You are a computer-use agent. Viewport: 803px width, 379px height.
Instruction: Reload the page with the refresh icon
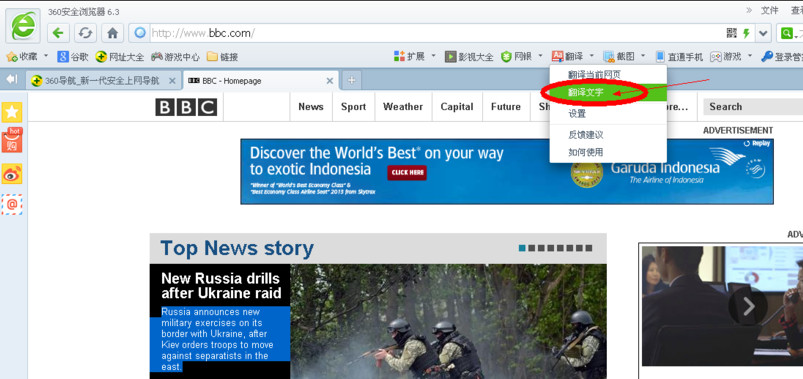85,33
